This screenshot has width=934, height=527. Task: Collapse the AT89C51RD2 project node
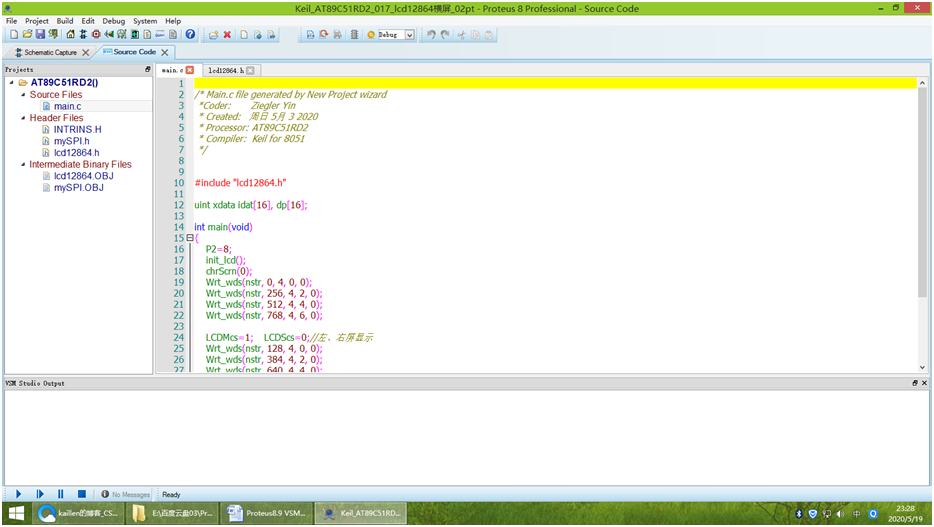11,83
